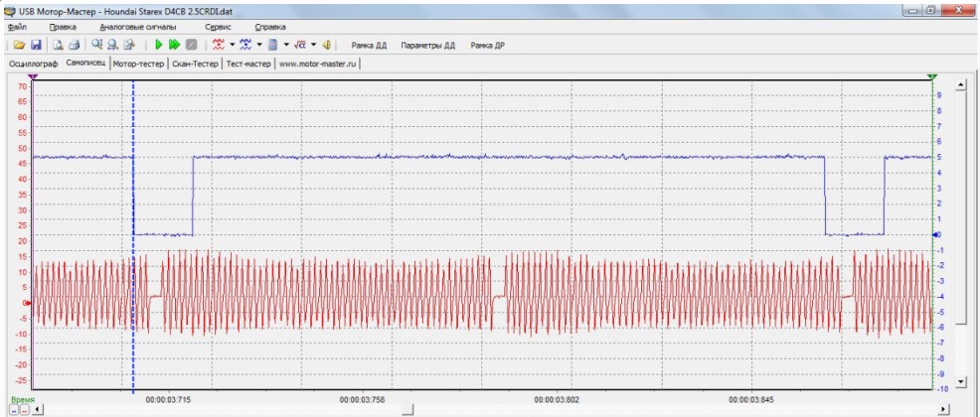Zoom in with the first magnifier icon
Viewport: 980px width, 417px height.
click(x=96, y=45)
